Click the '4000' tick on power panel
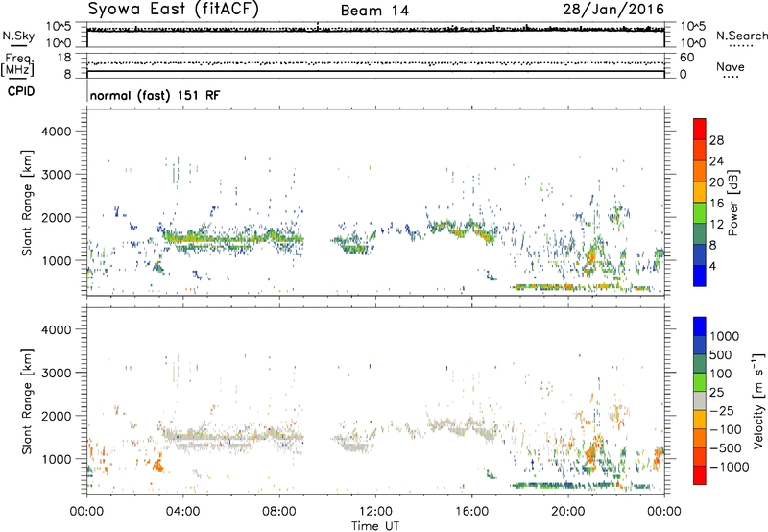Screen dimensions: 768x532 pyautogui.click(x=57, y=132)
